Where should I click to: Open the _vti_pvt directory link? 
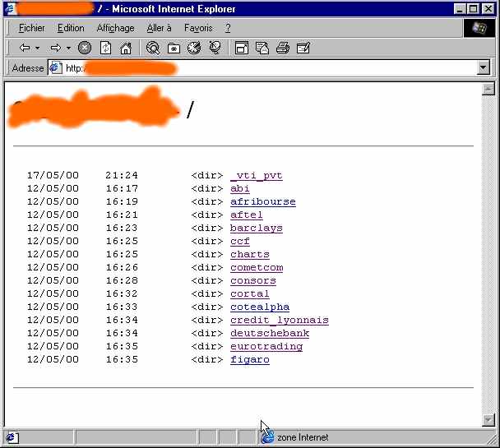tap(257, 176)
